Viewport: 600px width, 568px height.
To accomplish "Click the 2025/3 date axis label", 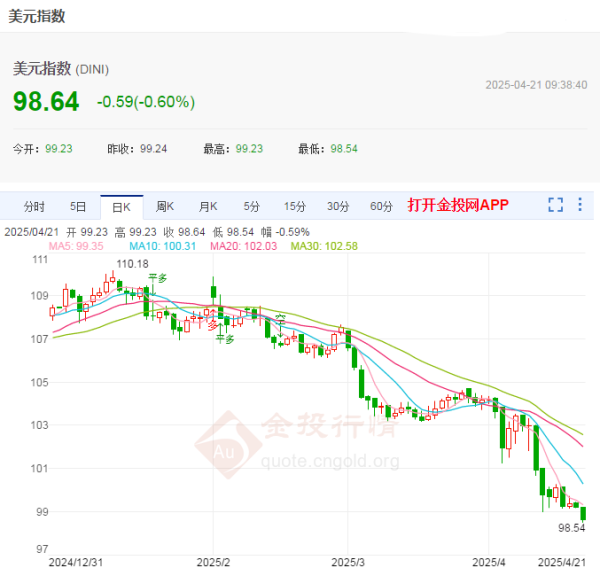I will coord(348,562).
